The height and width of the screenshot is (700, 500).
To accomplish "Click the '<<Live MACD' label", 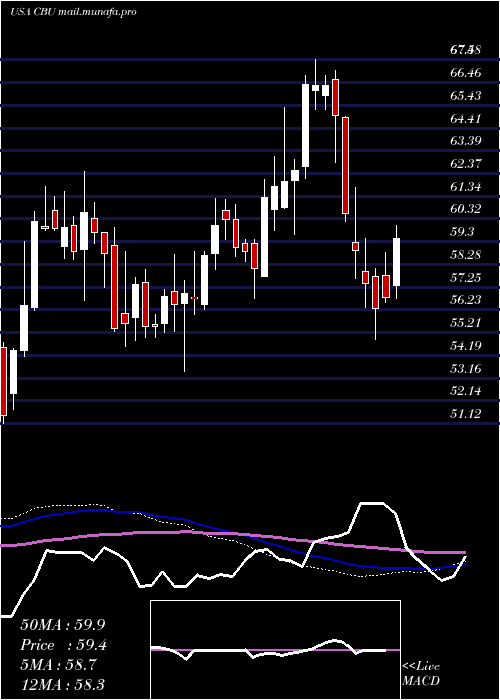I will tap(421, 673).
